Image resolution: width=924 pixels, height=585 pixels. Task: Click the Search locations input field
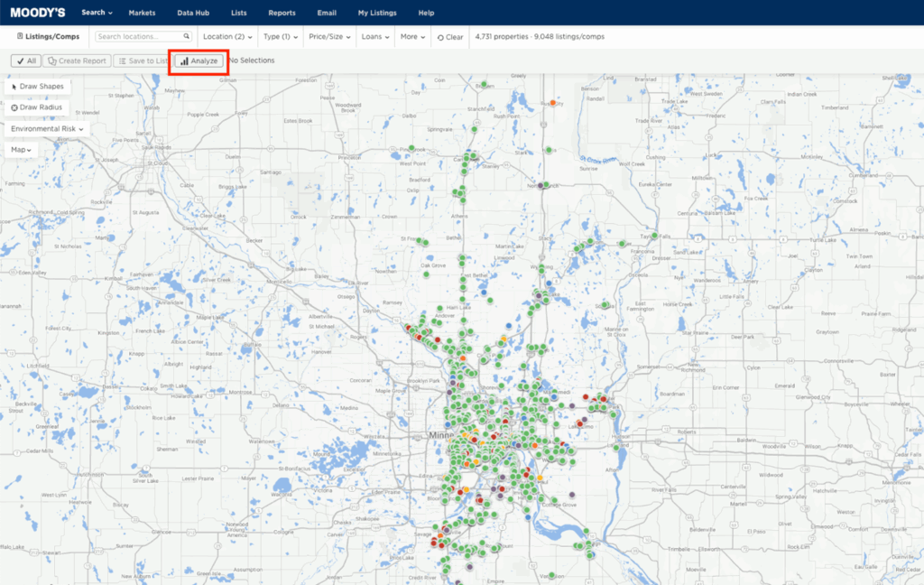click(x=139, y=37)
